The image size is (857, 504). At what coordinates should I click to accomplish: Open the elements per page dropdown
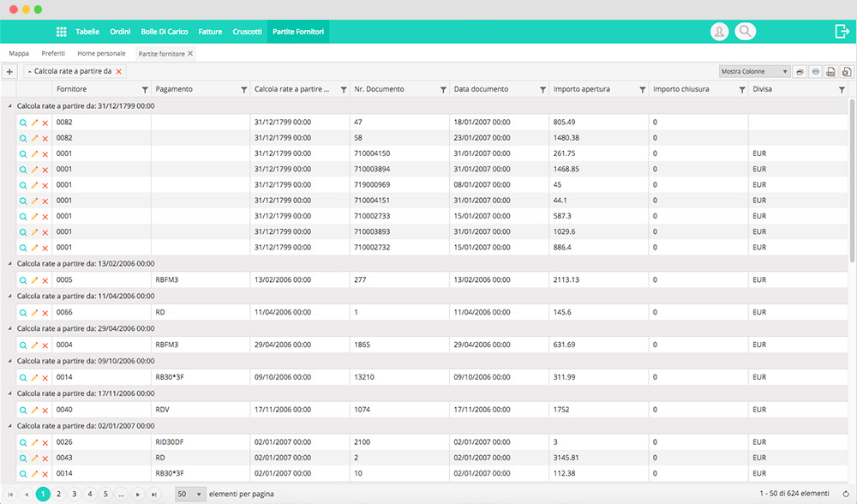[x=190, y=495]
